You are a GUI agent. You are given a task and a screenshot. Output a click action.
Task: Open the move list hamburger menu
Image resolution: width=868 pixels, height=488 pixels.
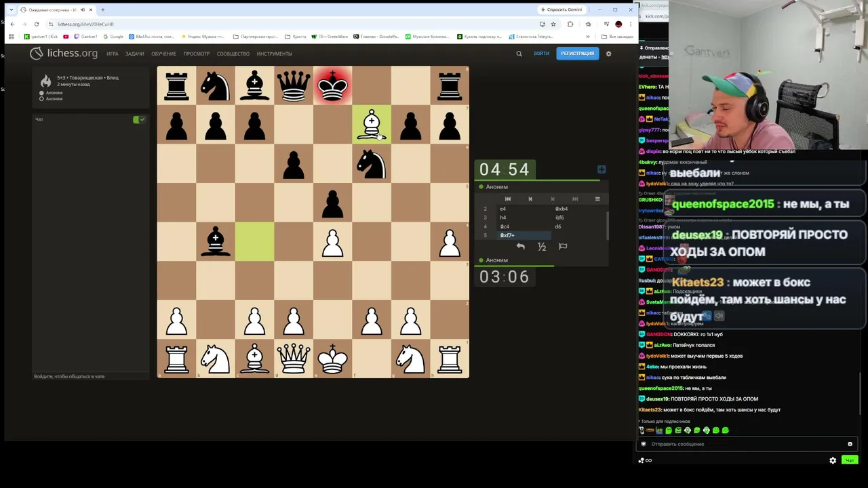tap(597, 199)
